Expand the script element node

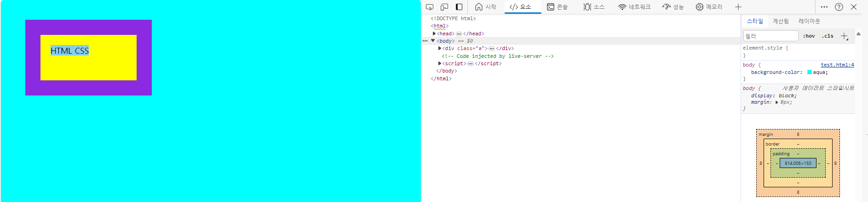click(440, 63)
